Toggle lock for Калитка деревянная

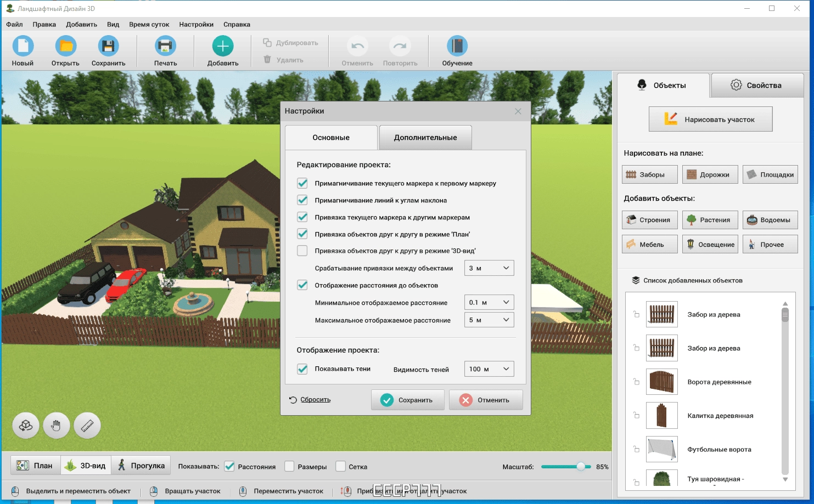click(x=636, y=415)
